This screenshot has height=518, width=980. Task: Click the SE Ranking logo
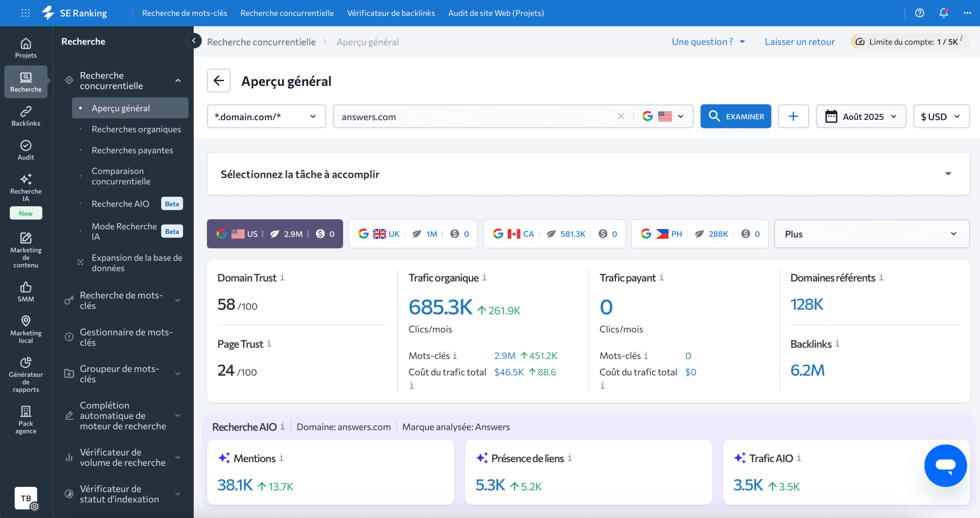coord(75,13)
